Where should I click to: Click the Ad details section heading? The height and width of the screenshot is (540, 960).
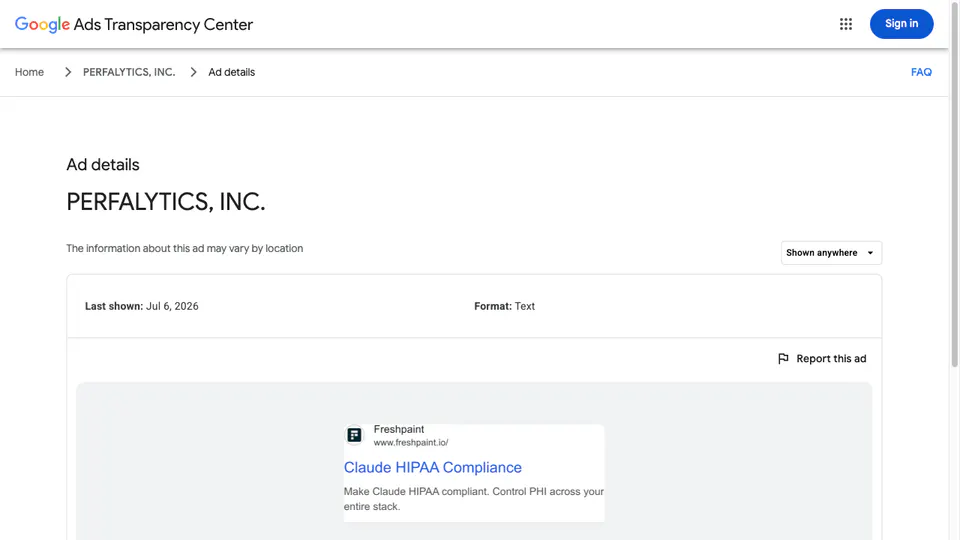point(103,165)
